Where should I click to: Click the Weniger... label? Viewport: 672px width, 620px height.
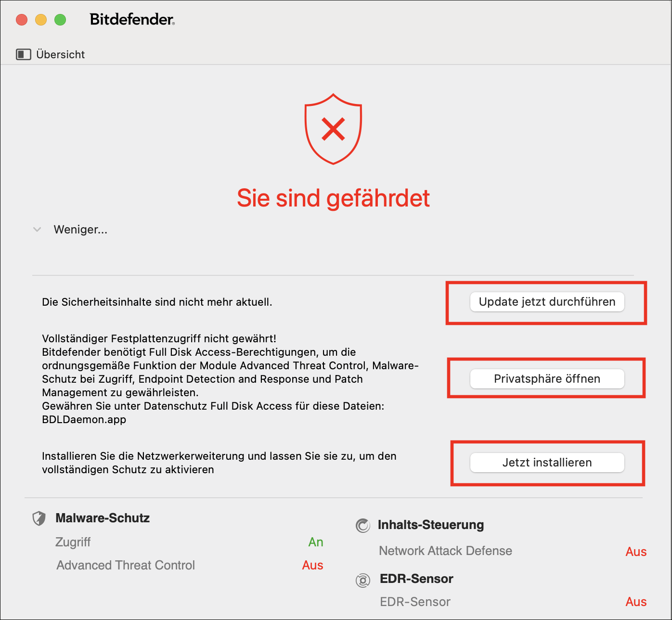pos(80,230)
